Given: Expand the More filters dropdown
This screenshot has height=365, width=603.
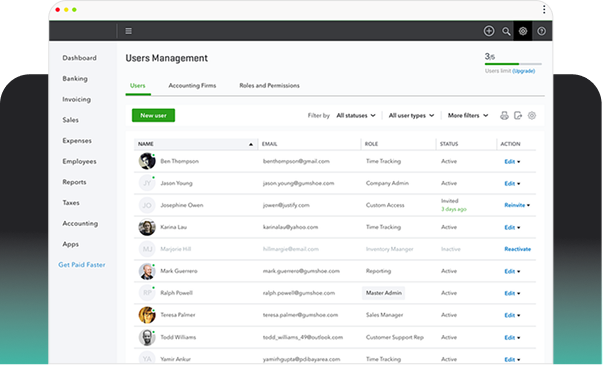Looking at the screenshot, I should coord(468,115).
